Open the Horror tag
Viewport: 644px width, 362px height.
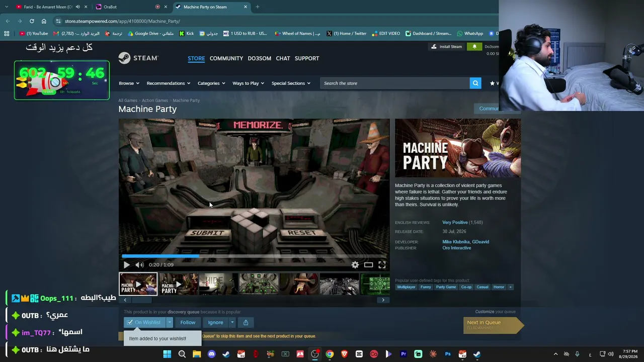point(499,287)
